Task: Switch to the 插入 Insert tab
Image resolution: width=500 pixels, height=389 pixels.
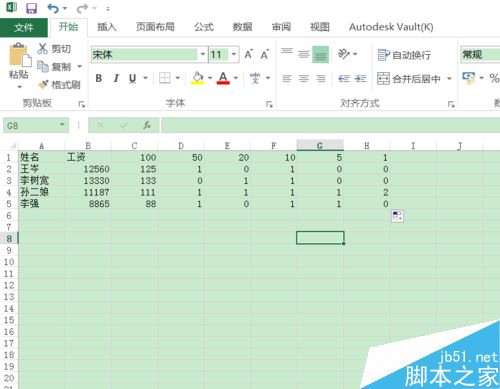Action: [x=107, y=27]
